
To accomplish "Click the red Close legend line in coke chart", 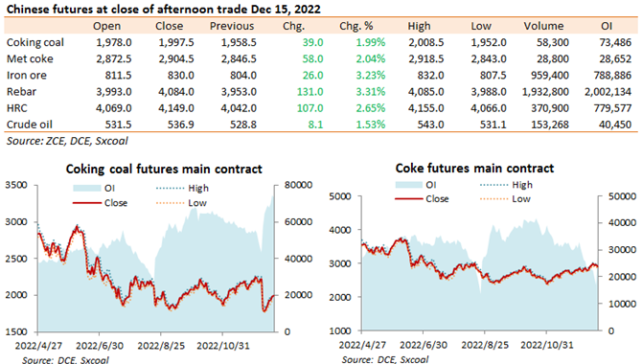I will [x=408, y=199].
